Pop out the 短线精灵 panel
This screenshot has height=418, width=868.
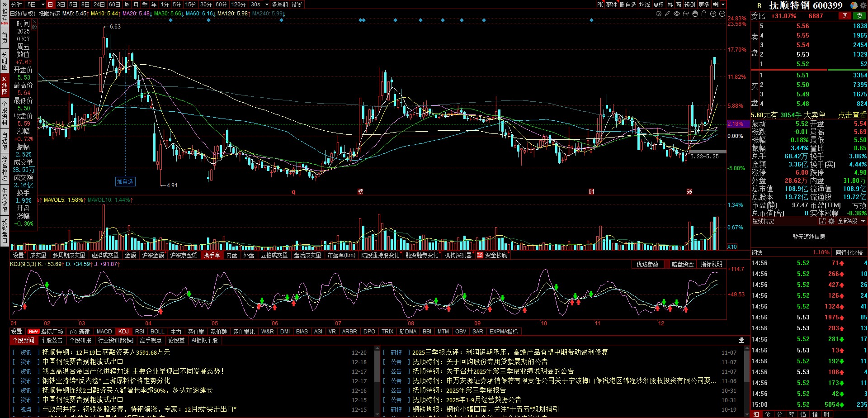pos(822,221)
